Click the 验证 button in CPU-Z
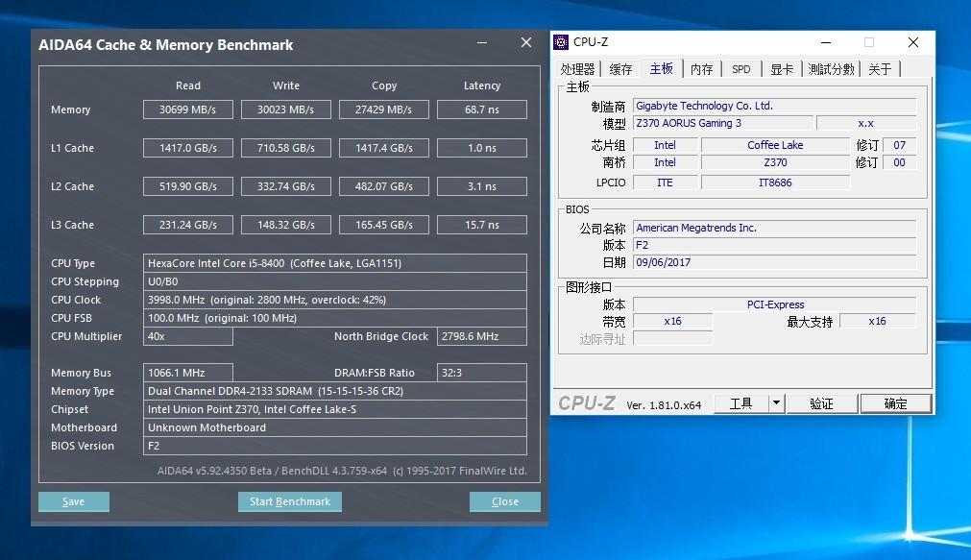This screenshot has height=560, width=971. coord(822,403)
